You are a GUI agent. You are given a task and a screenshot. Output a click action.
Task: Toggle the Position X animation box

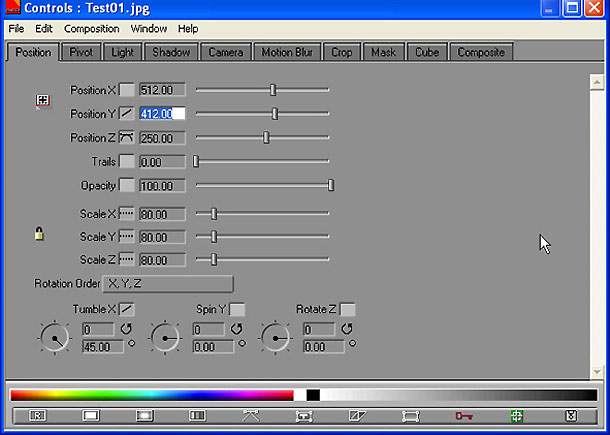127,90
